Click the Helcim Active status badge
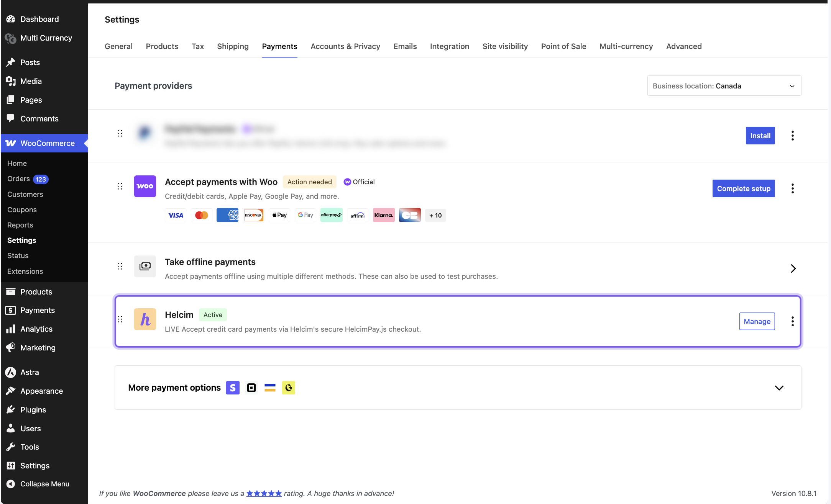The height and width of the screenshot is (504, 831). pos(213,315)
